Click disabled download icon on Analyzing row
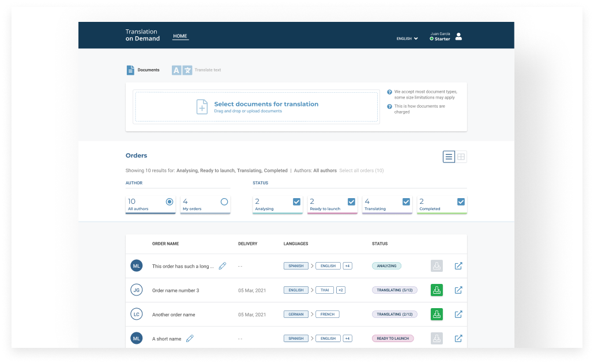Image resolution: width=594 pixels, height=364 pixels. (x=437, y=266)
